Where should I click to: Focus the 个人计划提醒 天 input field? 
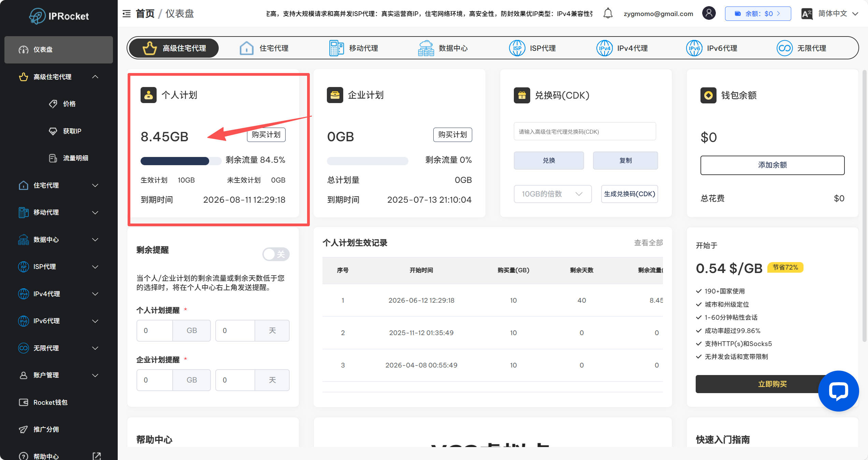[235, 330]
